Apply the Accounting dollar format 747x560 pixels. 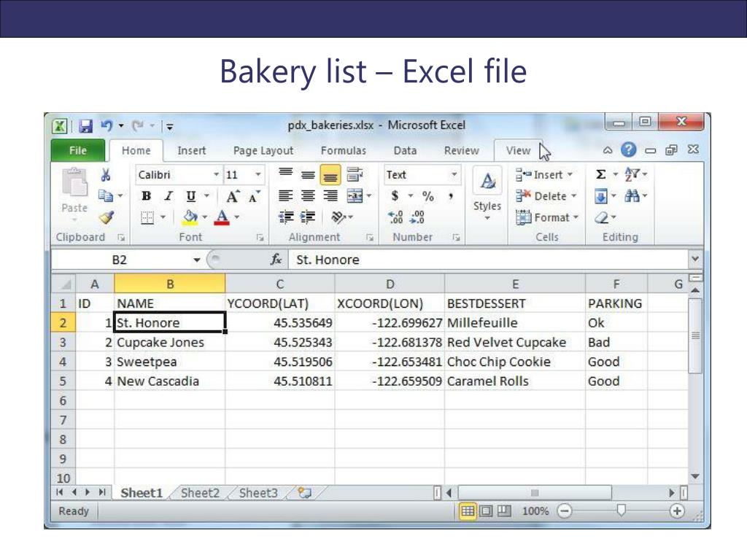click(395, 195)
